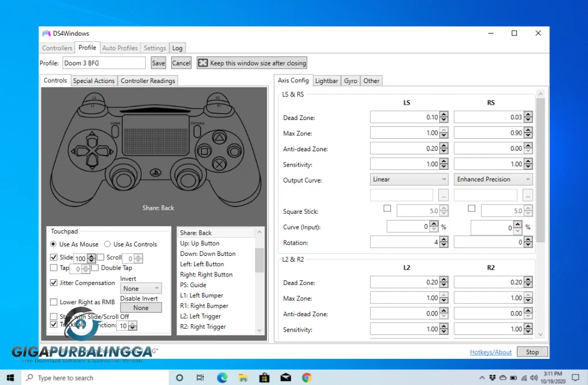588x385 pixels.
Task: Switch to the Auto Profiles tab
Action: click(x=120, y=48)
